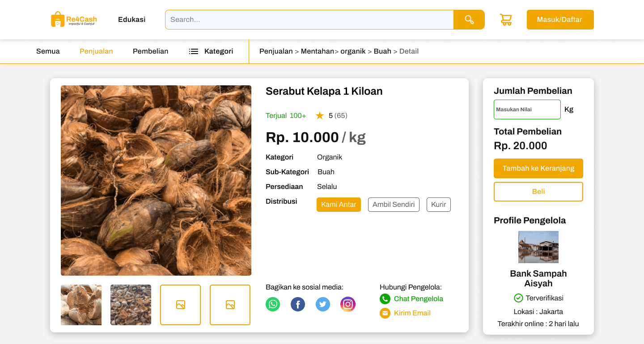Open the Kategori dropdown
The height and width of the screenshot is (344, 644).
(211, 51)
